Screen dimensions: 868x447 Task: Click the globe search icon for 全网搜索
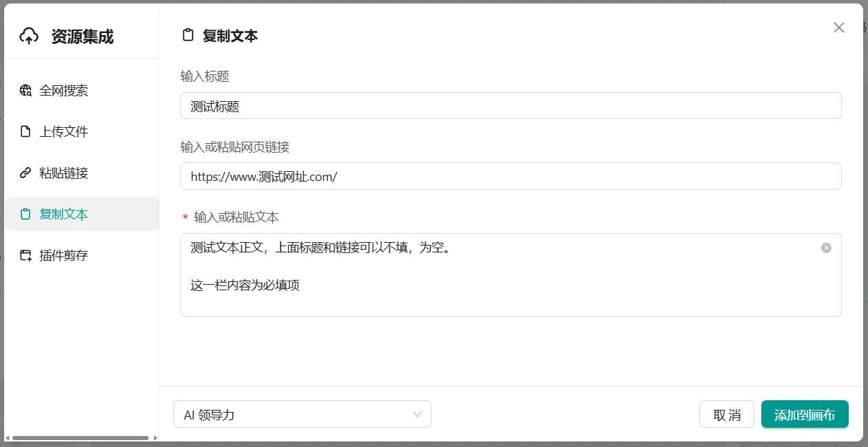tap(25, 91)
